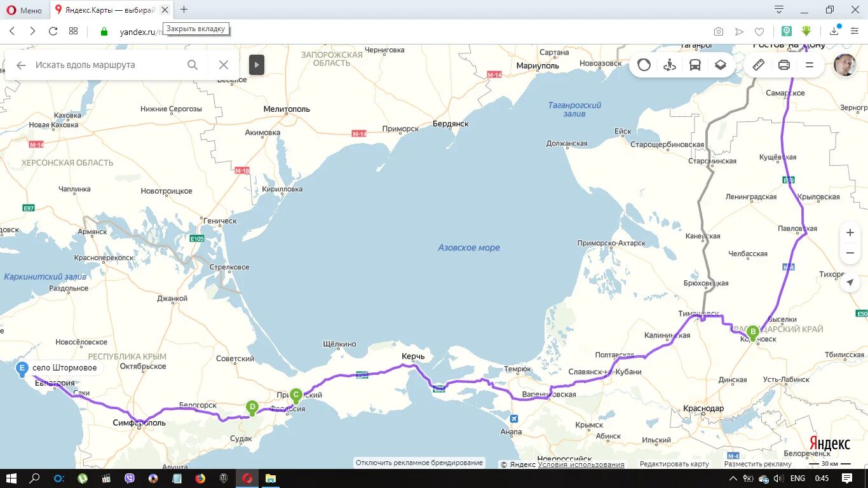Show green padlock site security info
Viewport: 868px width, 488px height.
coord(104,32)
